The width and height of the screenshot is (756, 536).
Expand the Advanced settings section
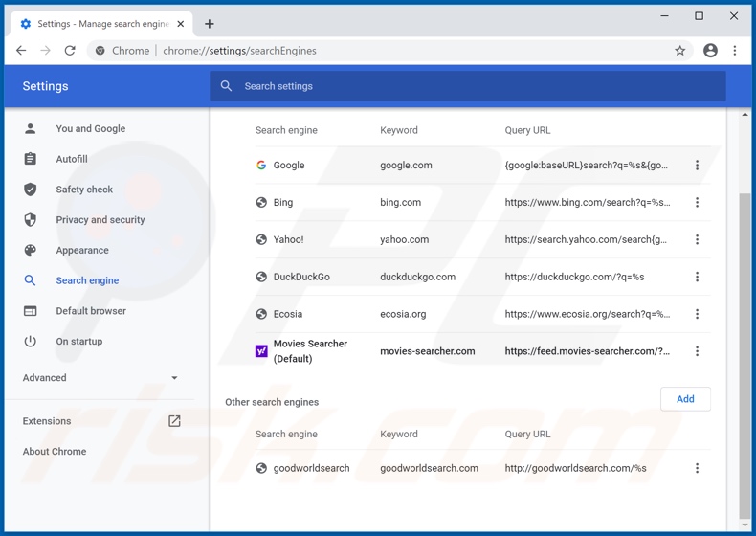(x=100, y=378)
